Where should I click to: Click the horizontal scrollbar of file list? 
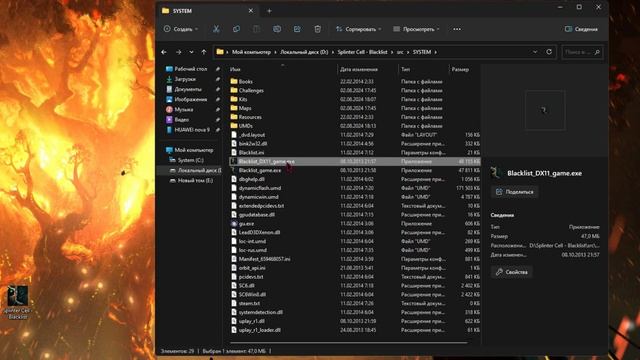click(349, 342)
